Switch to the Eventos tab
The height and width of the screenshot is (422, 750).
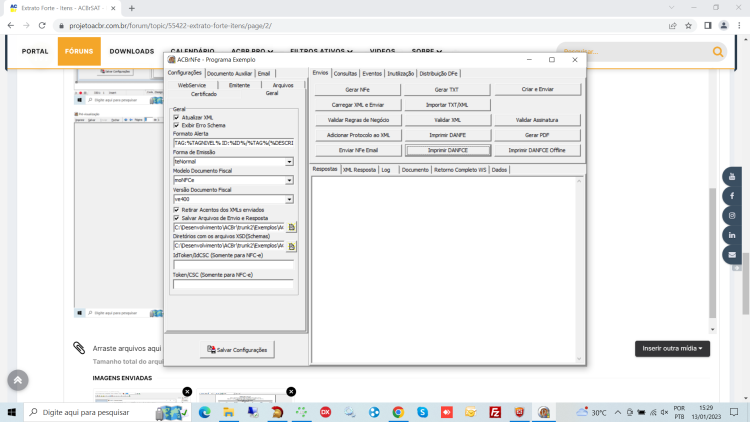[x=372, y=74]
